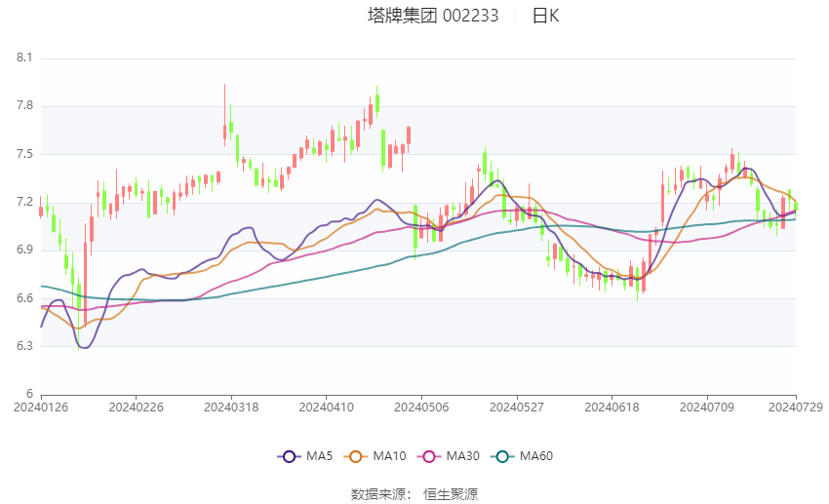Click y-axis value 6.9
This screenshot has width=829, height=504.
pos(24,250)
